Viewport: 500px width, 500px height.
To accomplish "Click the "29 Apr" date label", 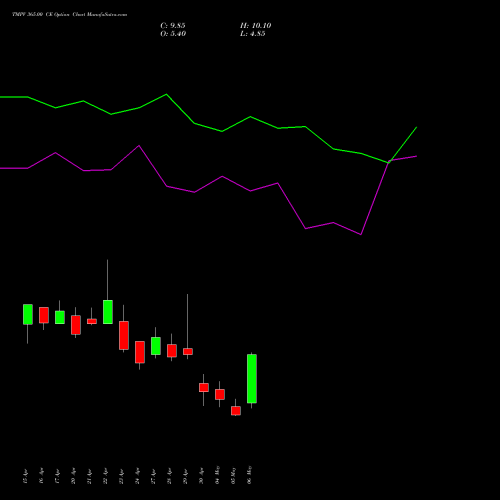I will point(185,476).
